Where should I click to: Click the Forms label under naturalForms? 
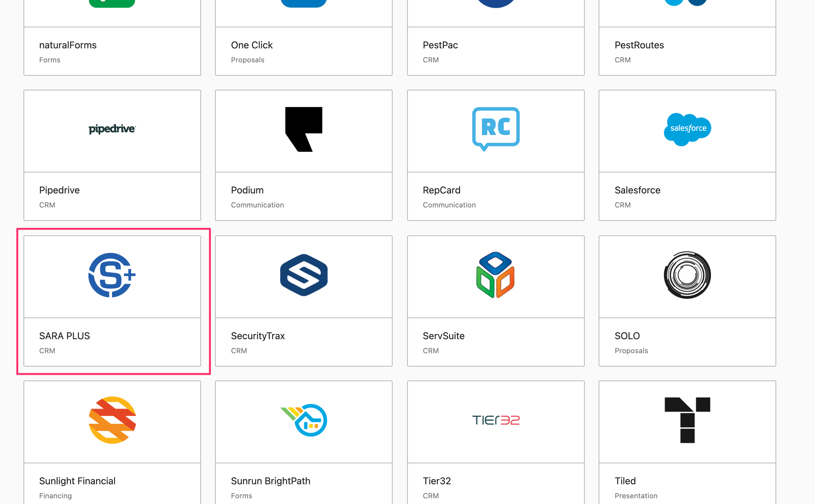pyautogui.click(x=50, y=60)
